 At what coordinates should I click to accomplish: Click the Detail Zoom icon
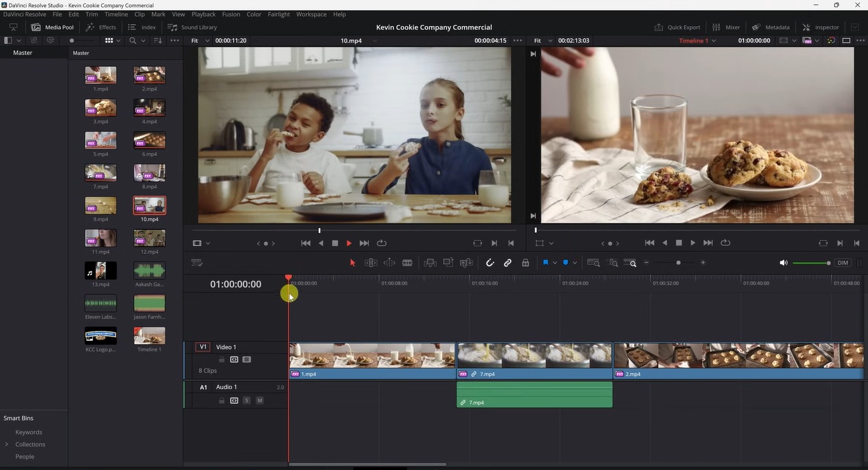click(613, 263)
